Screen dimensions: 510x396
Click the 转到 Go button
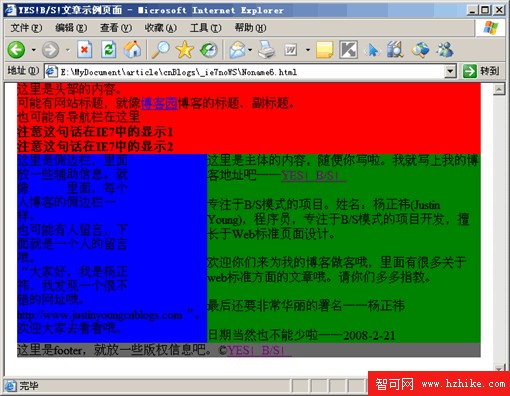coord(481,71)
